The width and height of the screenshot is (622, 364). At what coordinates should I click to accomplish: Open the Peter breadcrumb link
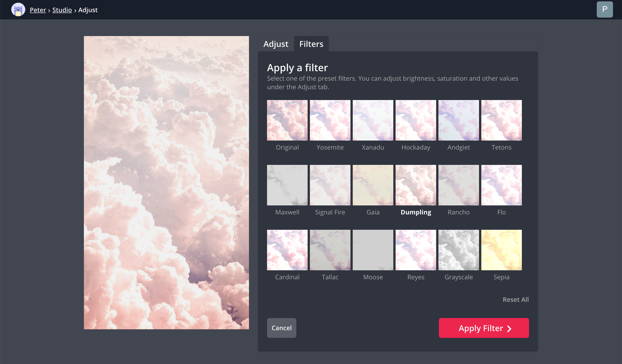click(38, 10)
